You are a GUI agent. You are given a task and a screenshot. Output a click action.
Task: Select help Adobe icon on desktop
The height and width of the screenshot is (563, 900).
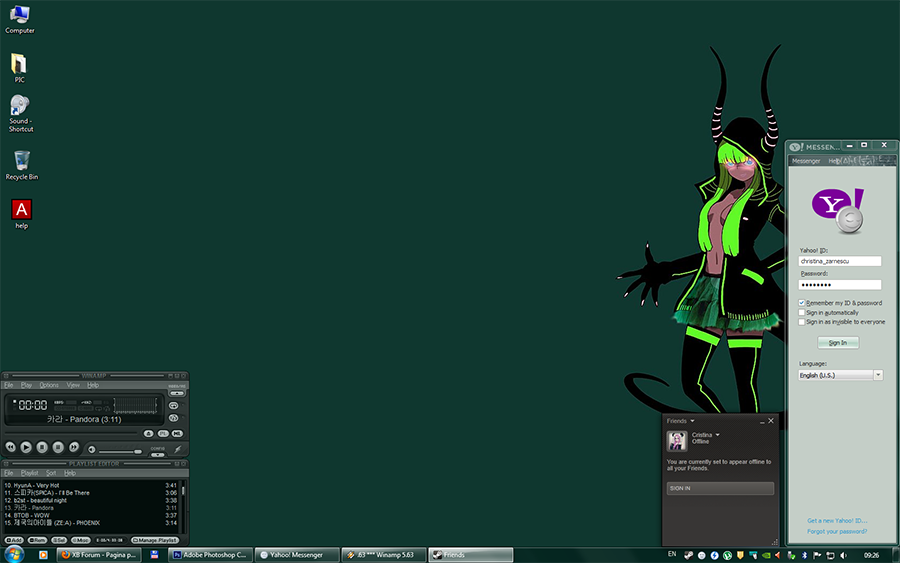click(x=21, y=214)
